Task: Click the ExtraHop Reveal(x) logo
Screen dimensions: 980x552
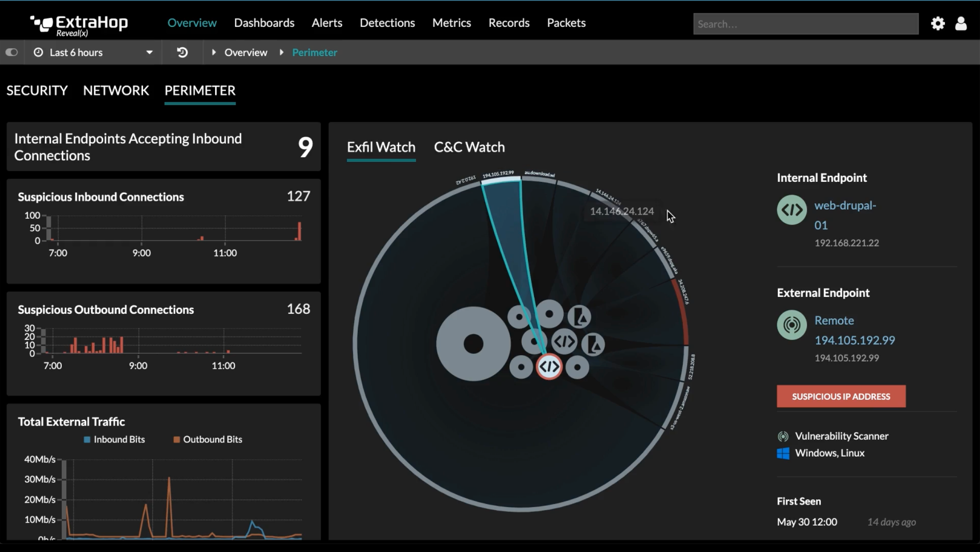Action: click(x=79, y=25)
